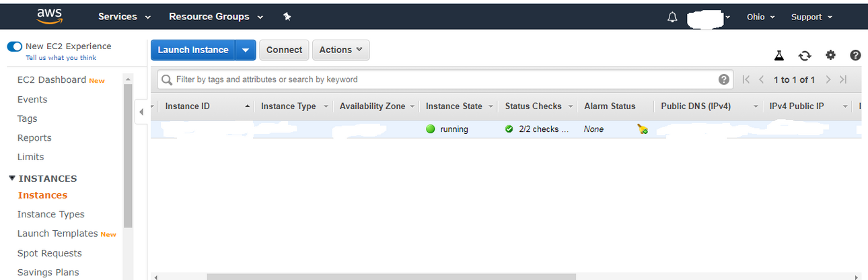Open the experiments flask icon
This screenshot has height=280, width=868.
click(779, 55)
